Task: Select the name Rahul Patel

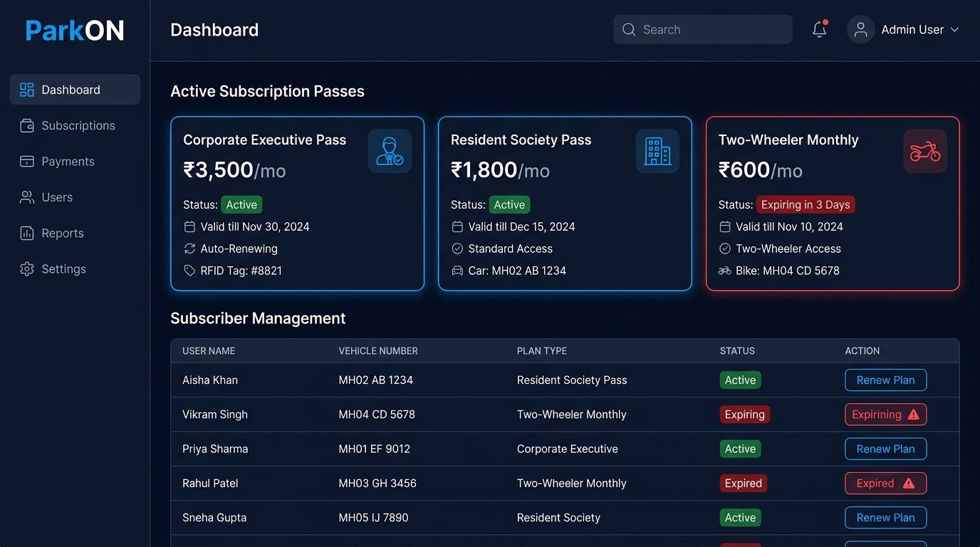Action: (x=210, y=483)
